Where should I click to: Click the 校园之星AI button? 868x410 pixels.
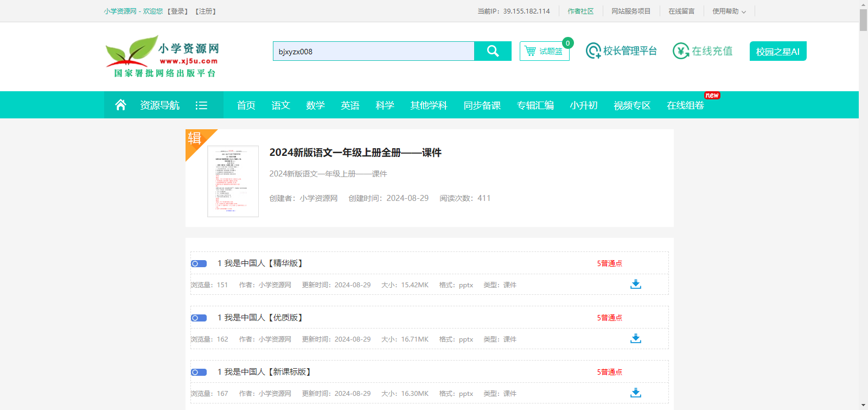coord(778,51)
